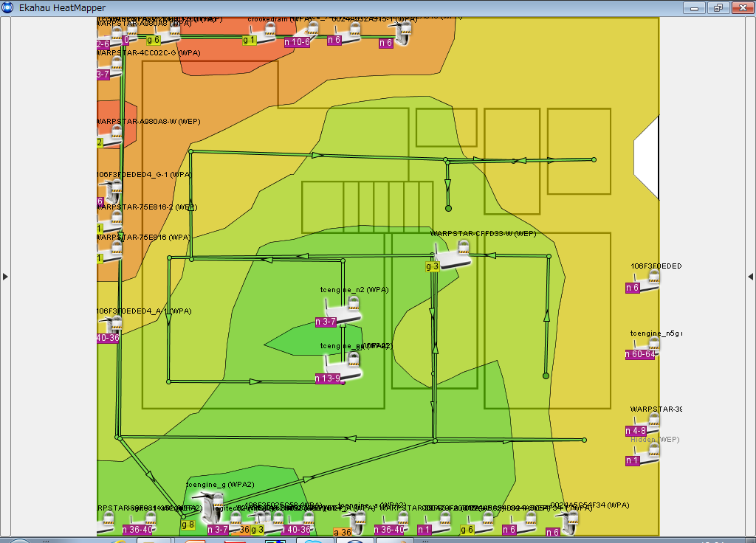Expand the right side panel arrow
The width and height of the screenshot is (756, 543).
point(750,277)
